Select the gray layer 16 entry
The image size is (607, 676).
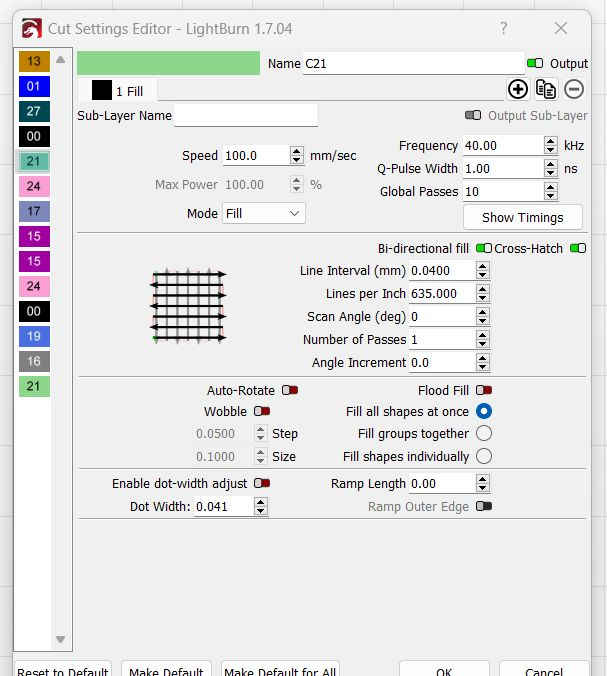tap(33, 361)
